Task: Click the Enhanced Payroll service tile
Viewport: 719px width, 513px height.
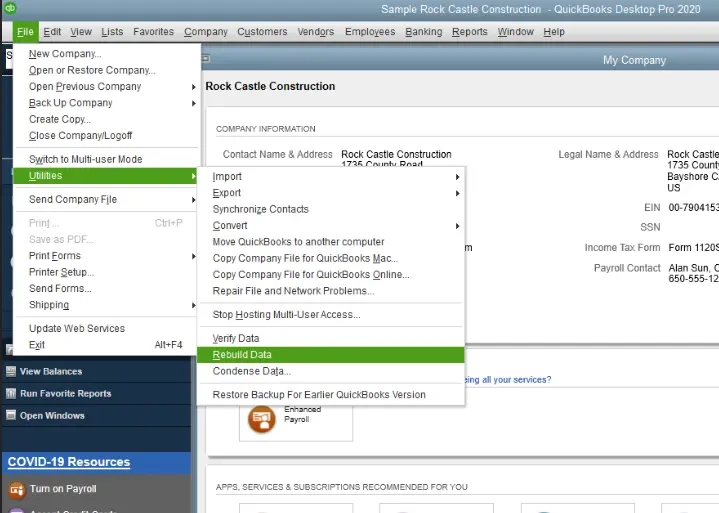Action: pos(296,422)
